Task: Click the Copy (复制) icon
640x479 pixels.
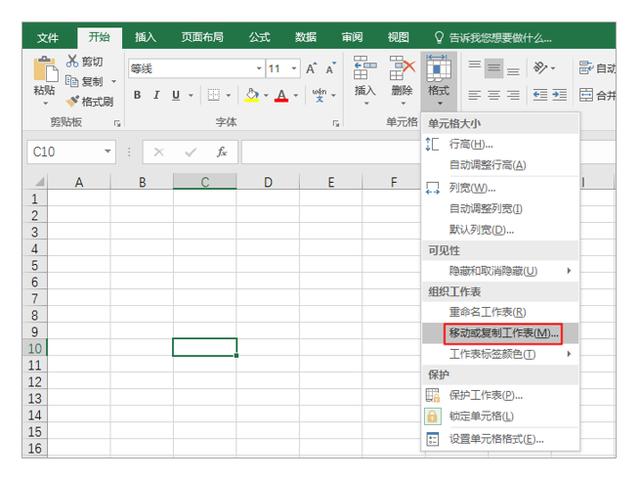Action: (x=72, y=81)
